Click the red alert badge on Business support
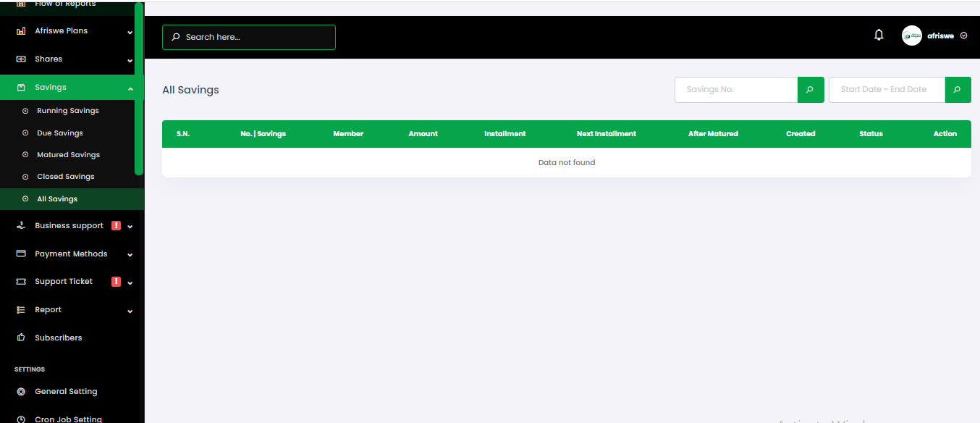Viewport: 980px width, 423px height. click(x=116, y=225)
